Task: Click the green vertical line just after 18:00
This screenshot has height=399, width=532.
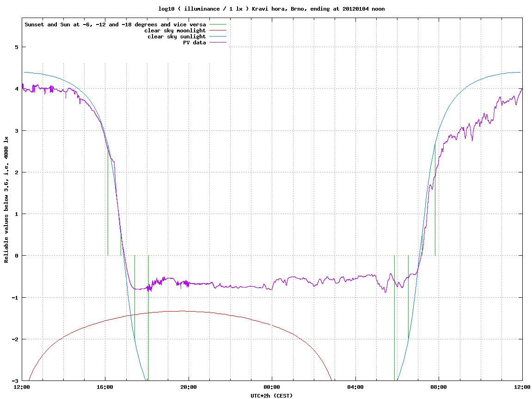Action: click(149, 318)
